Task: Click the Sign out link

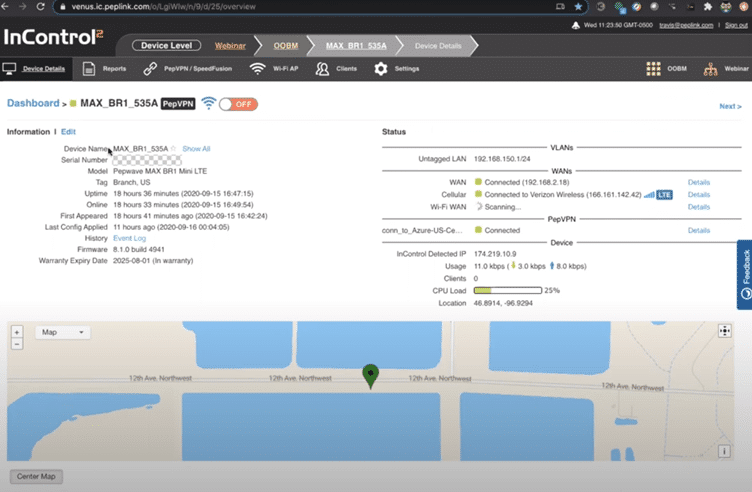Action: coord(736,25)
